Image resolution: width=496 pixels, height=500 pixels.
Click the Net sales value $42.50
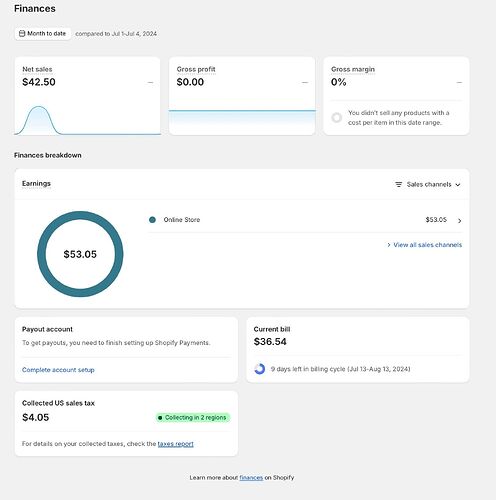pos(39,82)
